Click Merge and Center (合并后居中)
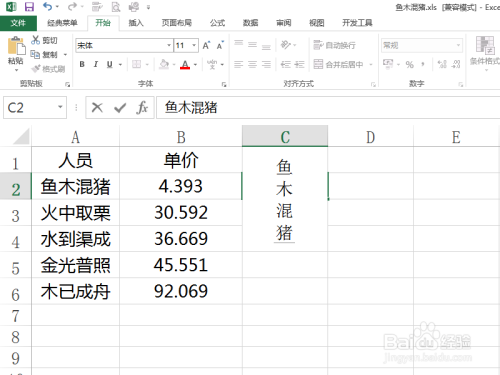 coord(338,64)
